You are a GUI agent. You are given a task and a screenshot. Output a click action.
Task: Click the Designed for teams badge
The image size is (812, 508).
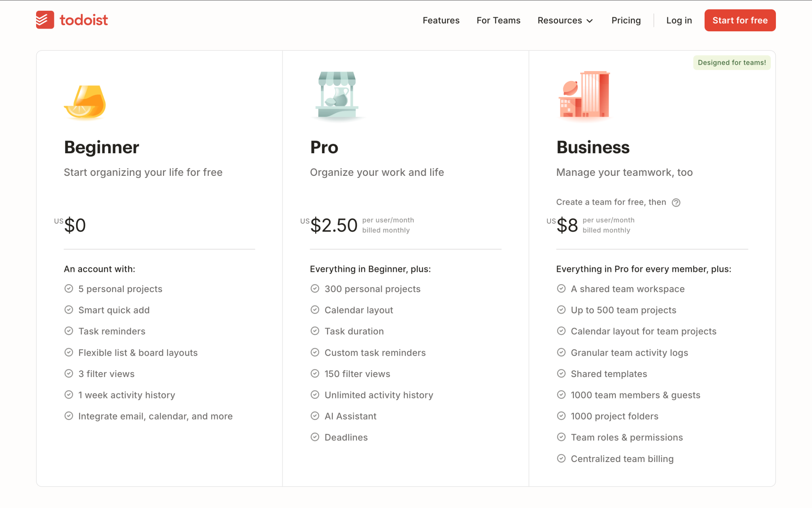tap(732, 62)
